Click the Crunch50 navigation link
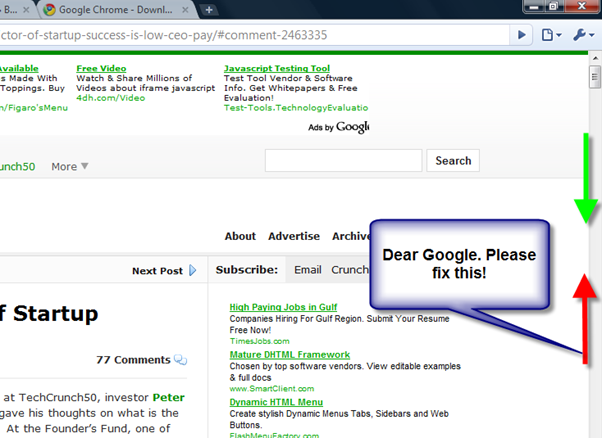 17,167
